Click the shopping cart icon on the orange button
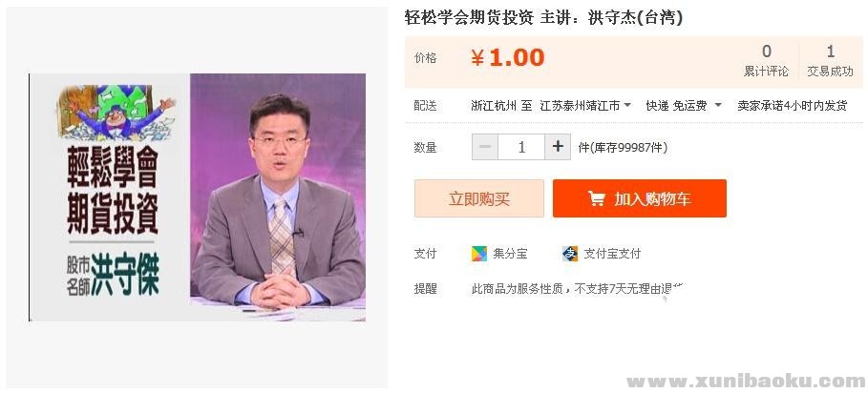 tap(597, 198)
